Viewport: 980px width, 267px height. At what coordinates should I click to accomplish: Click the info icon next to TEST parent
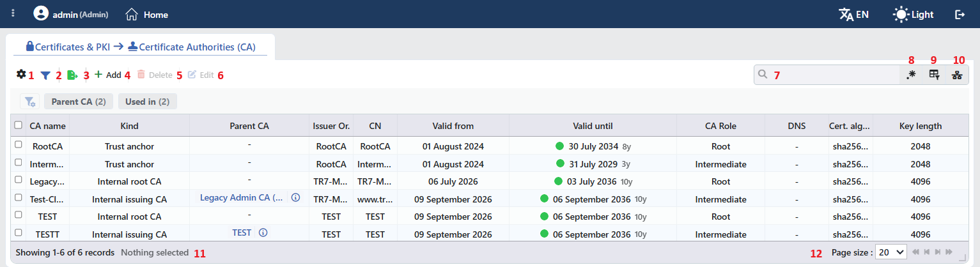pyautogui.click(x=263, y=233)
